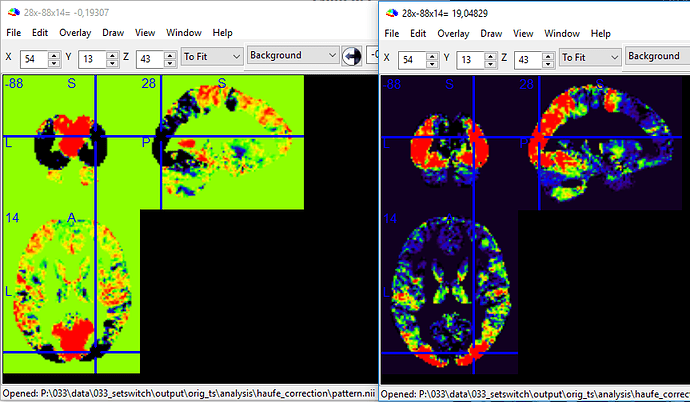Click the left-arrow circle icon in toolbar
The height and width of the screenshot is (402, 690).
tap(351, 56)
